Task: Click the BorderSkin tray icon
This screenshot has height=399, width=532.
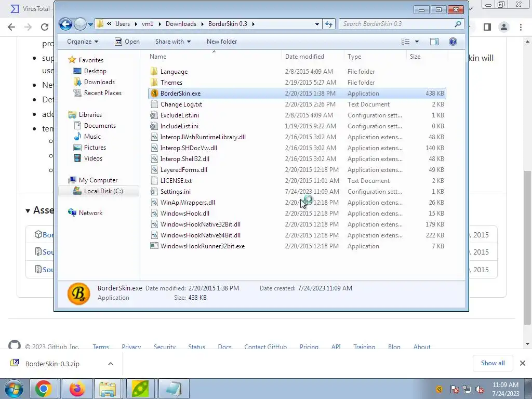Action: 439,389
